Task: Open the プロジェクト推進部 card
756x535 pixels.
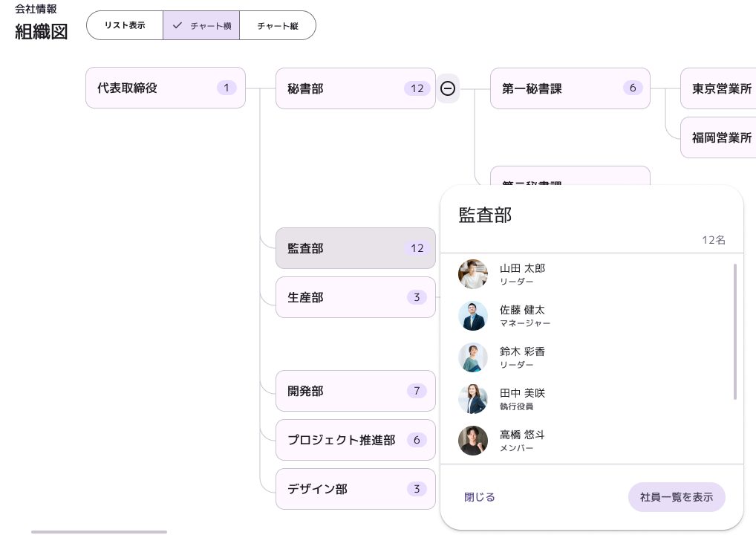Action: [355, 440]
